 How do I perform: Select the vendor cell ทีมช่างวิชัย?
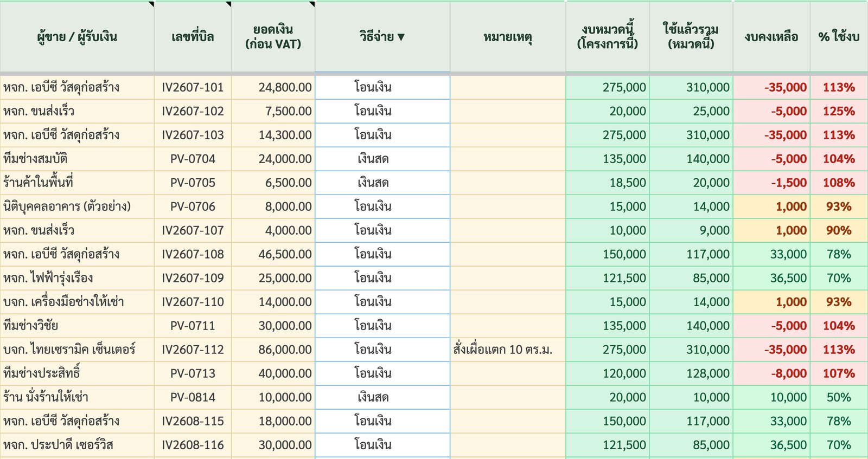pos(77,326)
